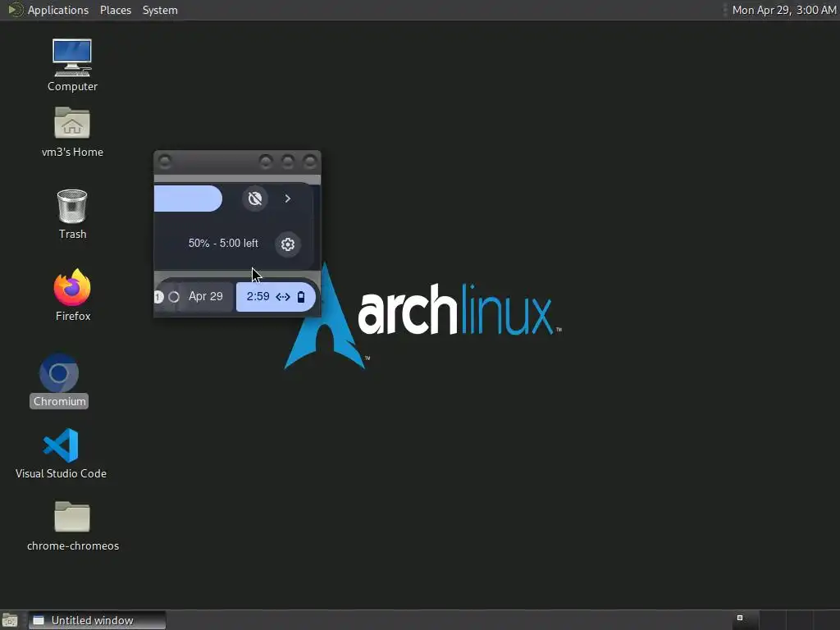Viewport: 840px width, 630px height.
Task: Click the 2:59 clock in the status tray
Action: click(x=258, y=296)
